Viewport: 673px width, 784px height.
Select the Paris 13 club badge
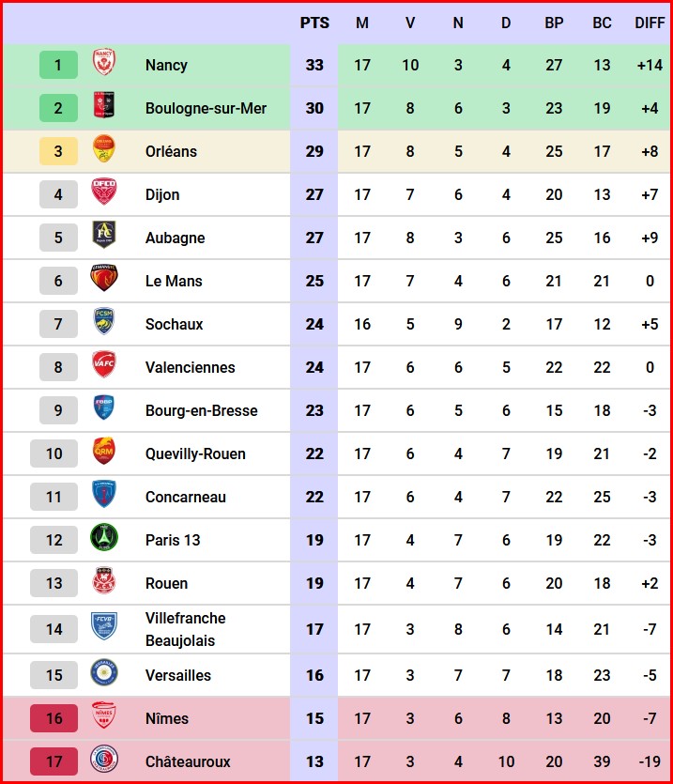pyautogui.click(x=103, y=539)
